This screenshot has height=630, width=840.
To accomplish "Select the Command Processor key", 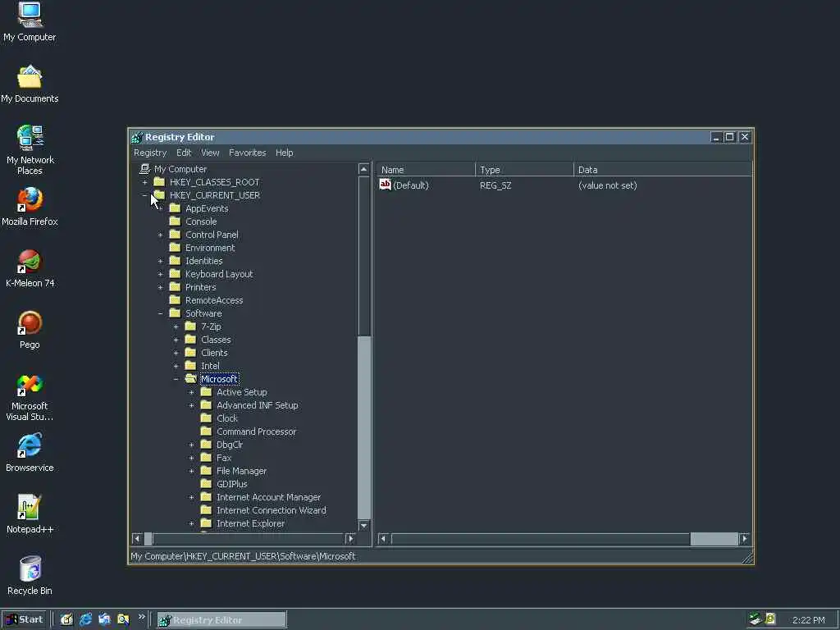I will coord(256,431).
